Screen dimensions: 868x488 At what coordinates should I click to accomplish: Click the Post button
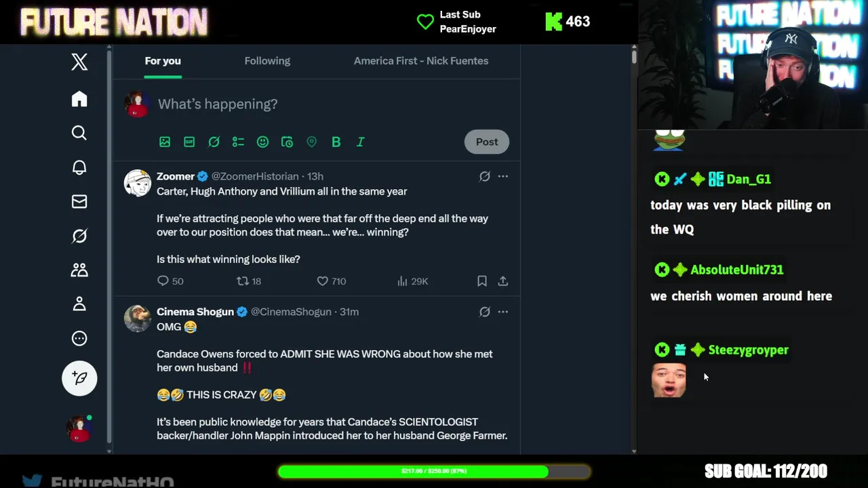(x=487, y=142)
